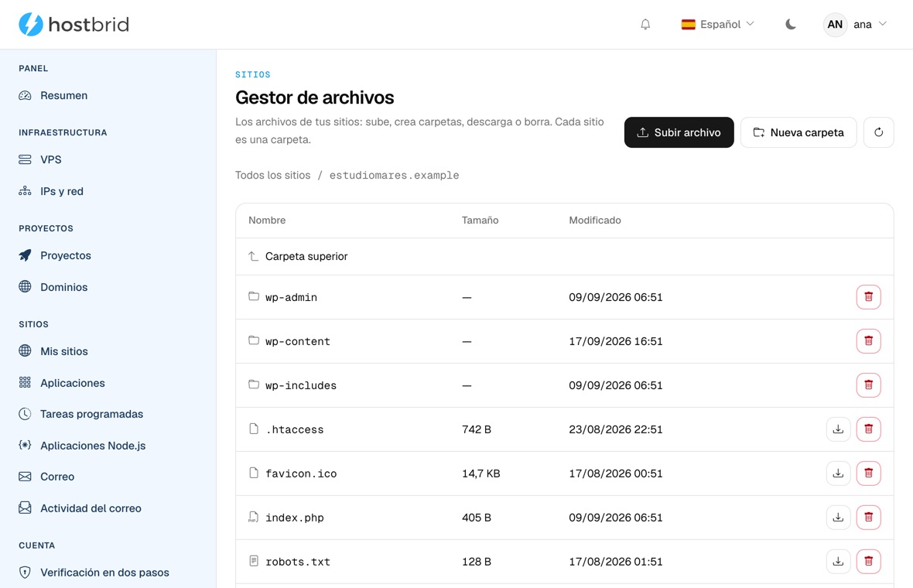Screen dimensions: 913x588
Task: Click the Tamaño column header
Action: [480, 220]
